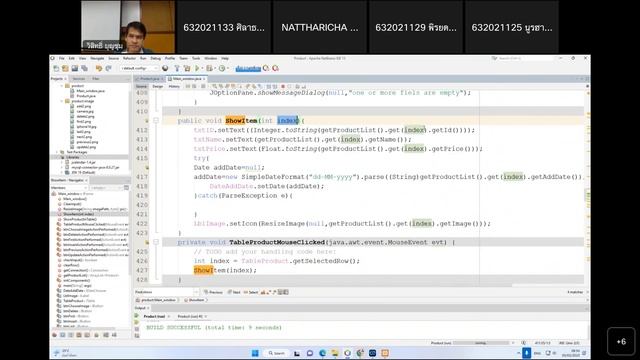This screenshot has width=640, height=360.
Task: Open the default config dropdown
Action: 139,68
